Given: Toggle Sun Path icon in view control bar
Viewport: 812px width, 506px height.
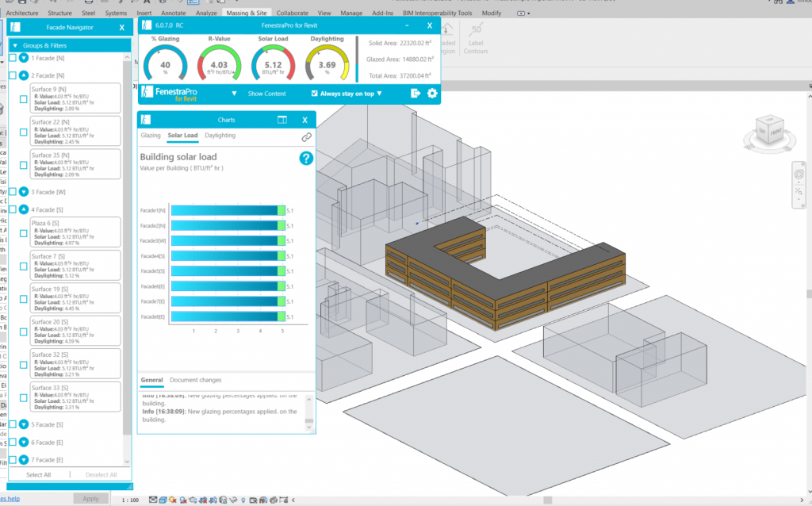Looking at the screenshot, I should [172, 500].
